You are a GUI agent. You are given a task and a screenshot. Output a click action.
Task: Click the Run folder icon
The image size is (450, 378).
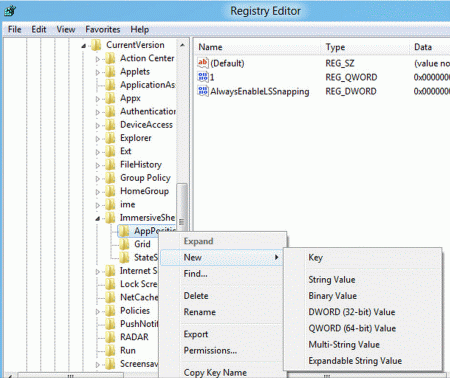[110, 350]
